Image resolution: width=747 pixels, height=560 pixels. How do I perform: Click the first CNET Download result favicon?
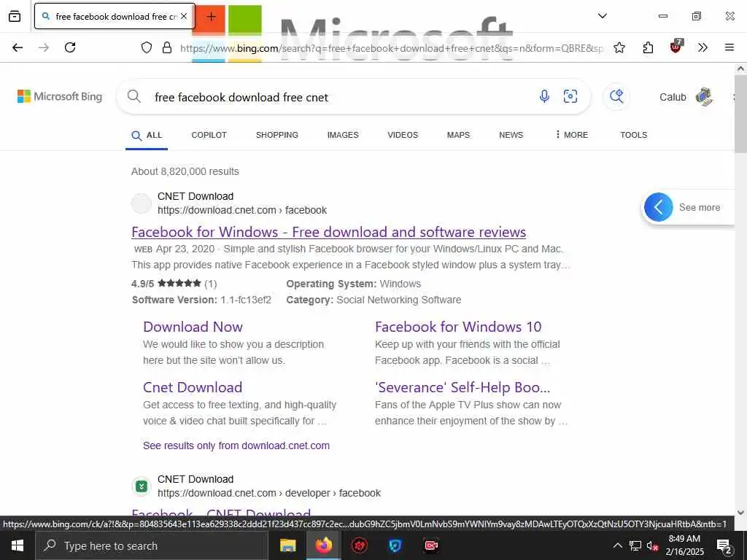pos(142,203)
